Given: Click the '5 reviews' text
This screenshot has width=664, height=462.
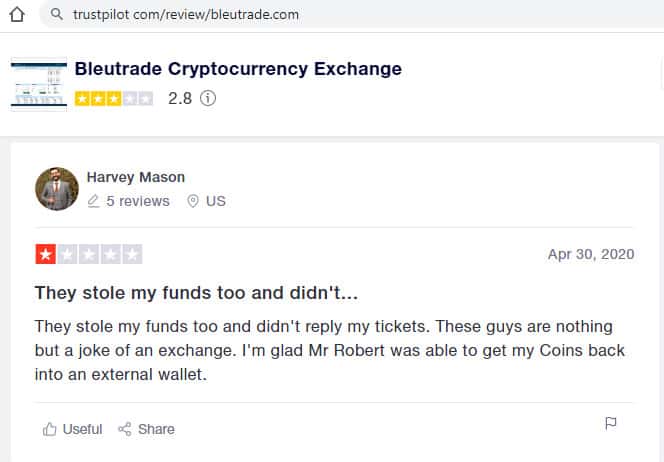Looking at the screenshot, I should click(x=138, y=201).
